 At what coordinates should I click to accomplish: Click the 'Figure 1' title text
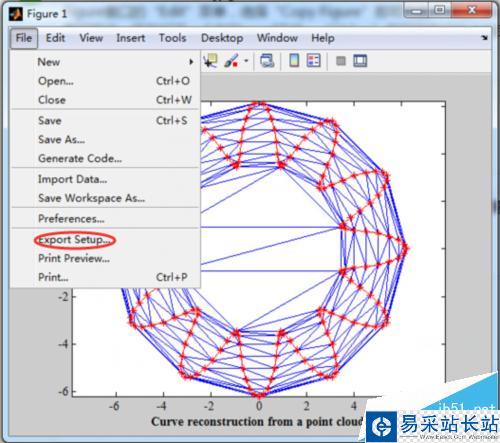click(x=47, y=14)
